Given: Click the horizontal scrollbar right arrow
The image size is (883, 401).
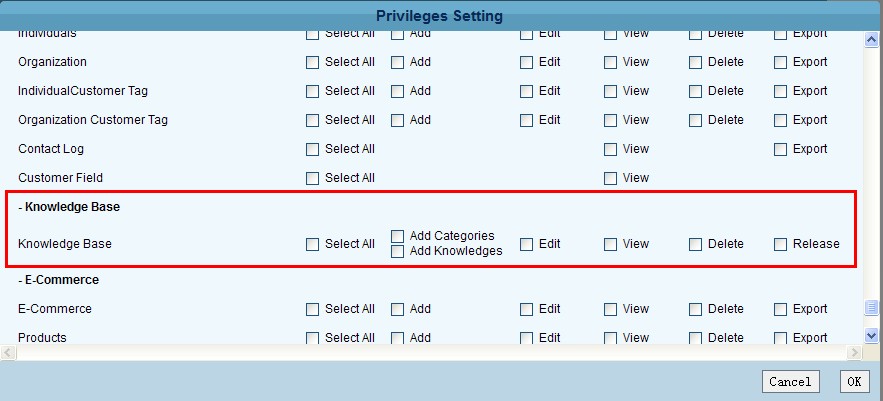Looking at the screenshot, I should tap(853, 353).
